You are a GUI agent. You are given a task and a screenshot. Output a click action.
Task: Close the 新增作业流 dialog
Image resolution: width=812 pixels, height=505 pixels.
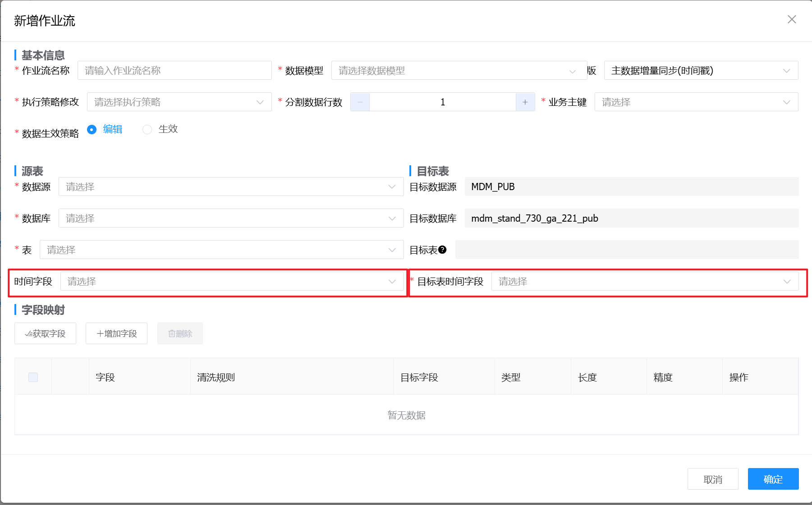coord(792,19)
